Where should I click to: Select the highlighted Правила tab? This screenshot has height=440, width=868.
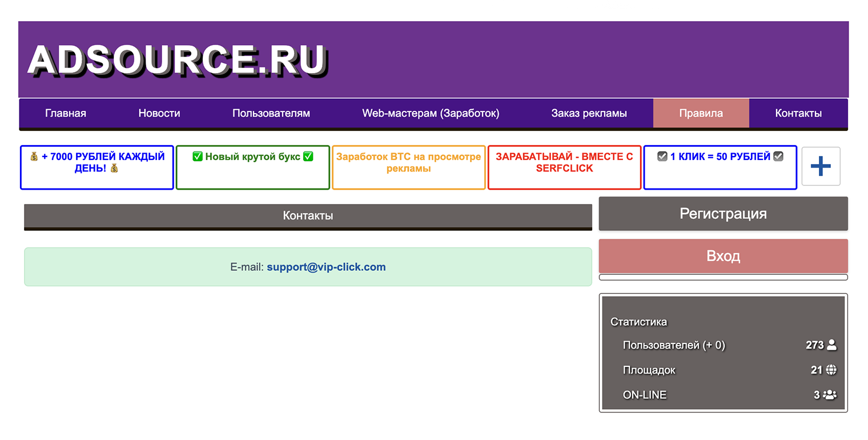tap(701, 113)
